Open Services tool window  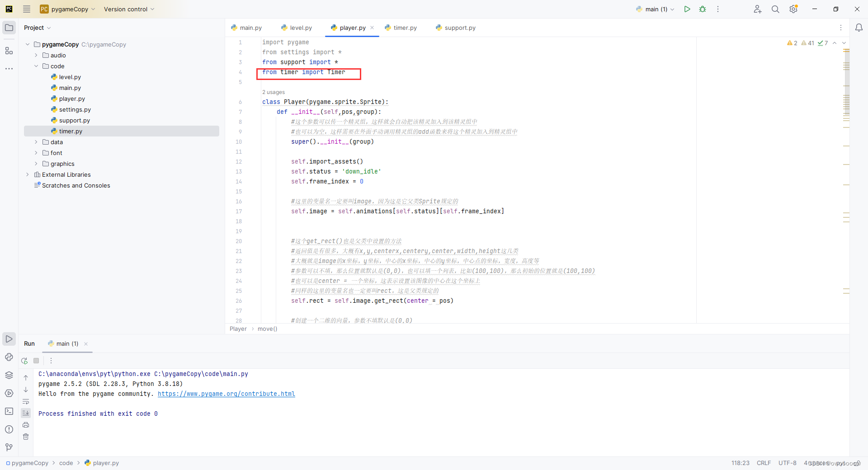(9, 393)
